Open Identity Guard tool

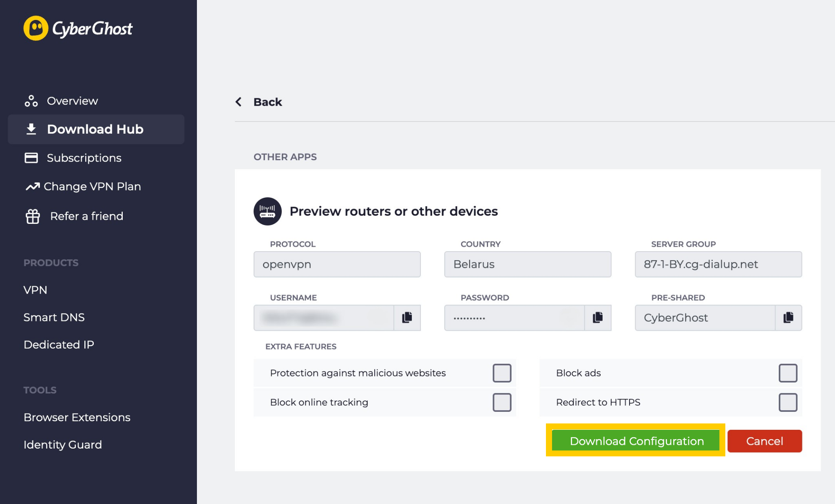coord(63,444)
